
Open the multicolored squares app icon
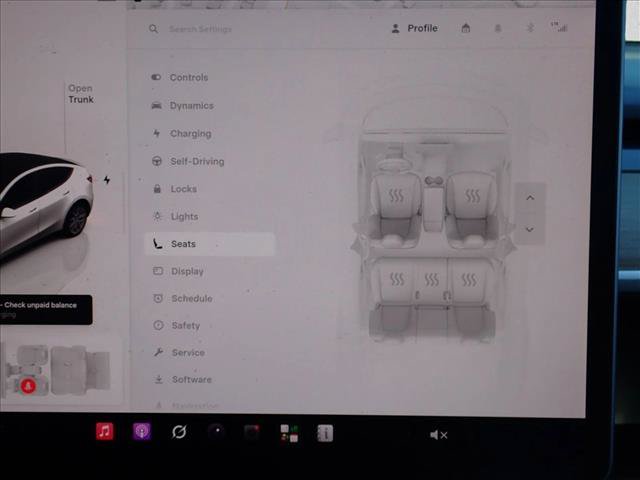[289, 433]
